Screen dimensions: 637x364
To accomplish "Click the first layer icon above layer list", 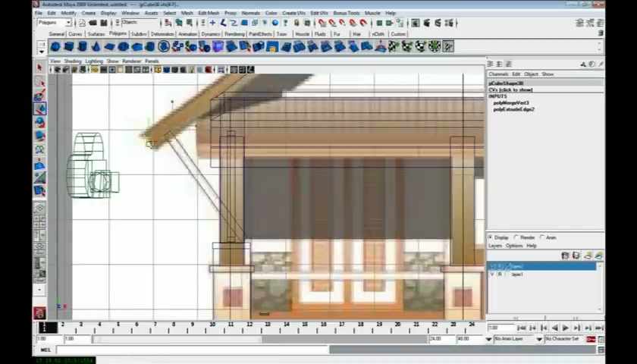I will click(565, 256).
